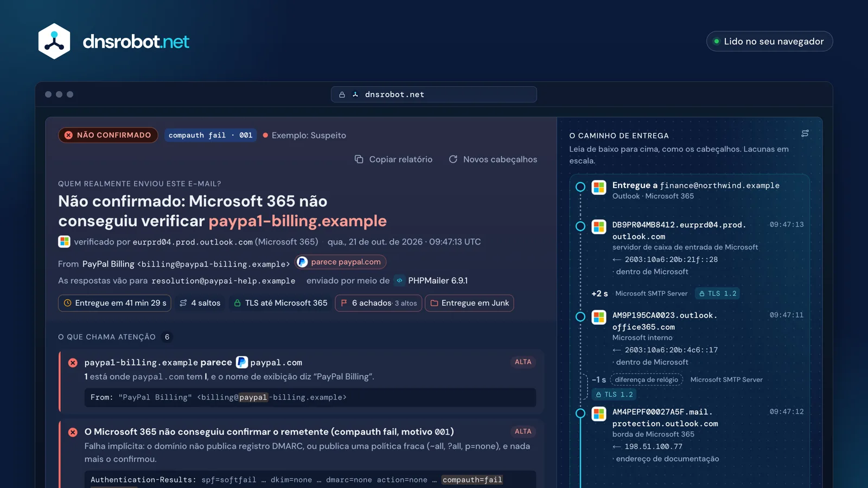Click the copy icon beside 'Copiar relatório'
This screenshot has height=488, width=868.
(359, 159)
